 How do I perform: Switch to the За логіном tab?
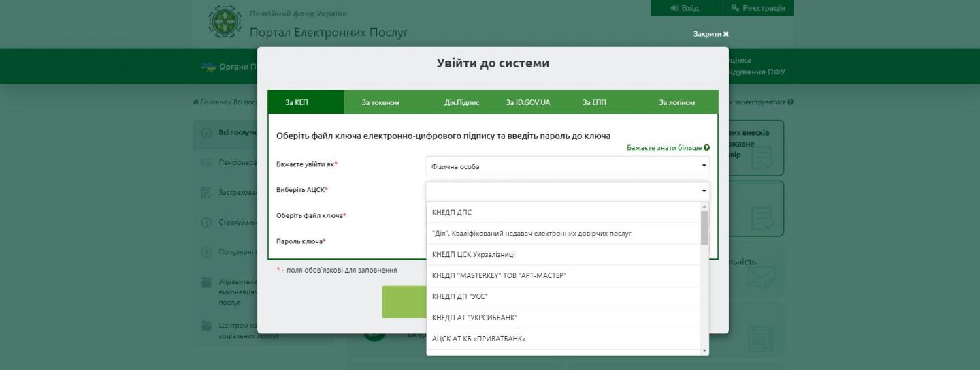(676, 102)
